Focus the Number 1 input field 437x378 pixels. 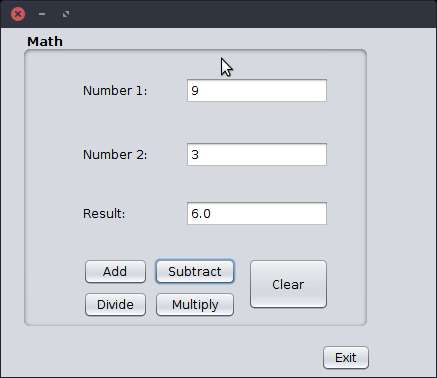257,90
